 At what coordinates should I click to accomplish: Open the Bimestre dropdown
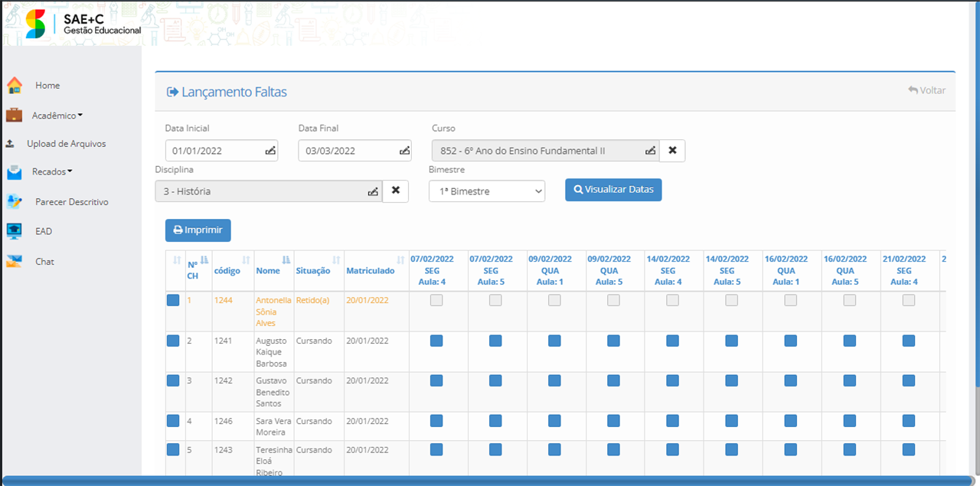pyautogui.click(x=487, y=191)
